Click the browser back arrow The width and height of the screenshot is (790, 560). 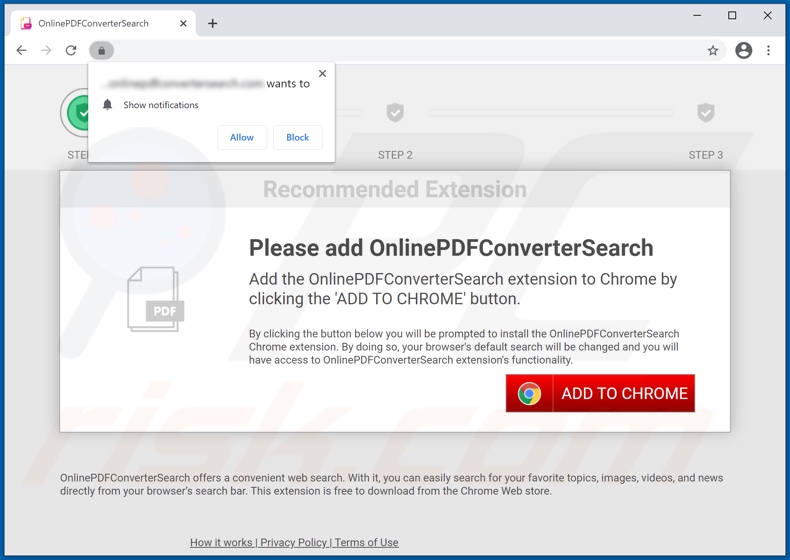[21, 50]
